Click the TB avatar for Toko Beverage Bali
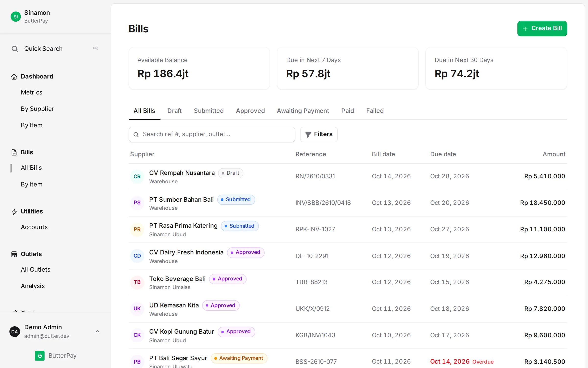 (137, 282)
